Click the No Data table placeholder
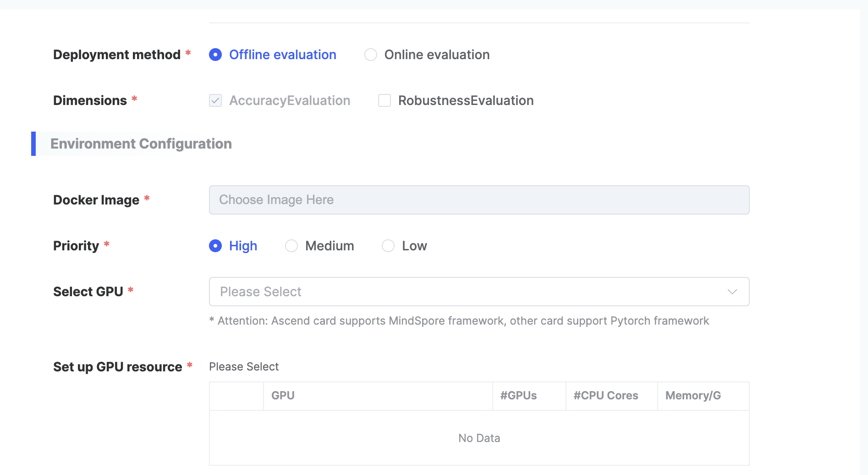 479,438
